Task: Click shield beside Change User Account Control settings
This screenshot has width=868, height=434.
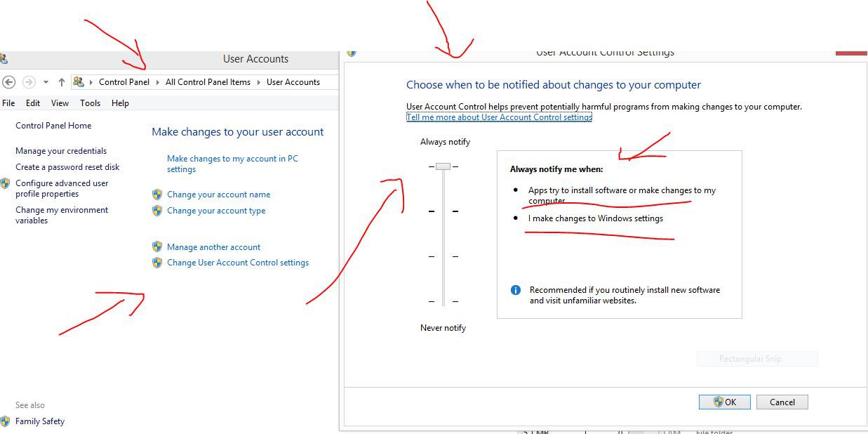Action: pyautogui.click(x=157, y=263)
